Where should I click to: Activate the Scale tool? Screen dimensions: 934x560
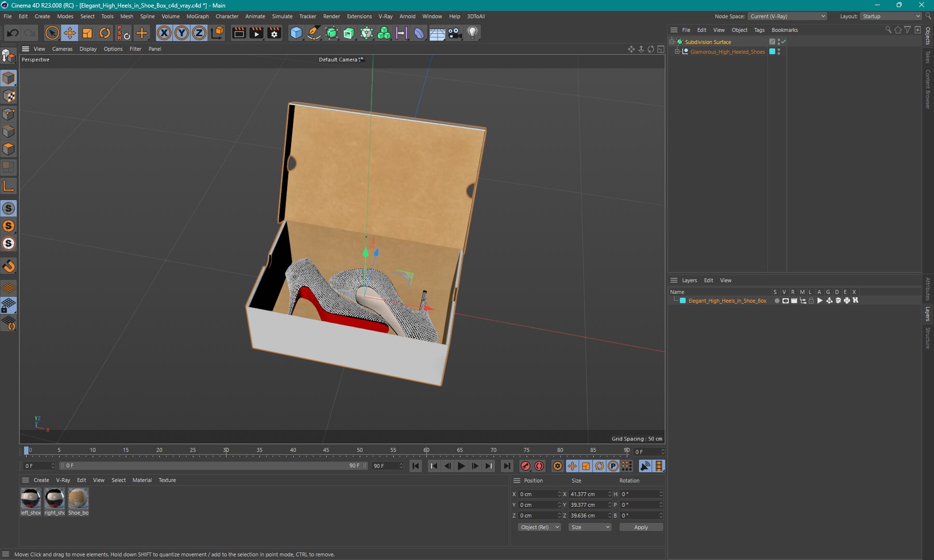tap(87, 33)
